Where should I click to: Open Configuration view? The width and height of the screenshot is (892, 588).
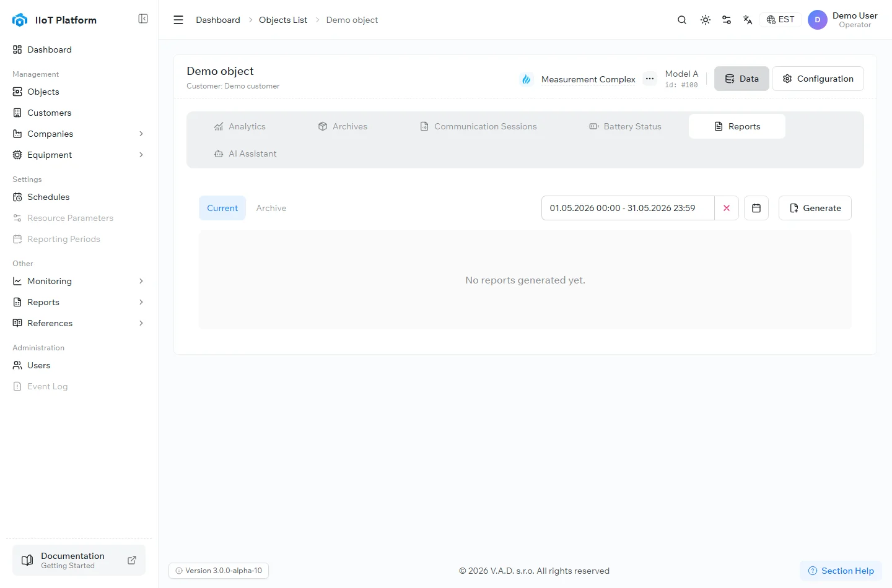(x=818, y=79)
